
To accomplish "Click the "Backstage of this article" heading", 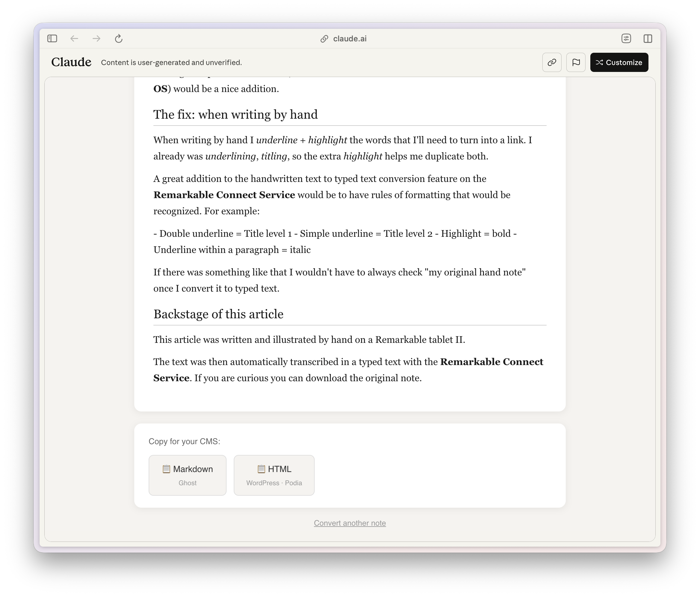I will pos(218,314).
